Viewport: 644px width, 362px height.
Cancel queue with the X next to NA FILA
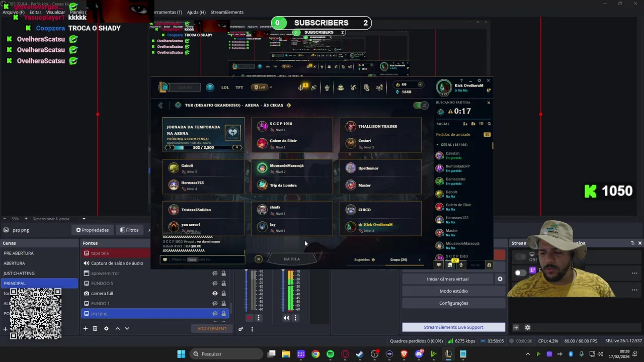point(259,259)
